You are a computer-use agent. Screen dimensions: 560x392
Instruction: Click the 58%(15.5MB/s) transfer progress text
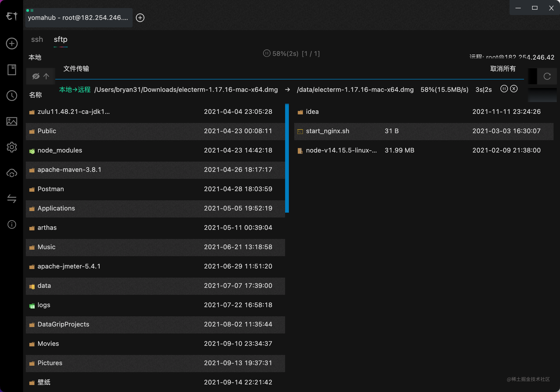(x=444, y=90)
